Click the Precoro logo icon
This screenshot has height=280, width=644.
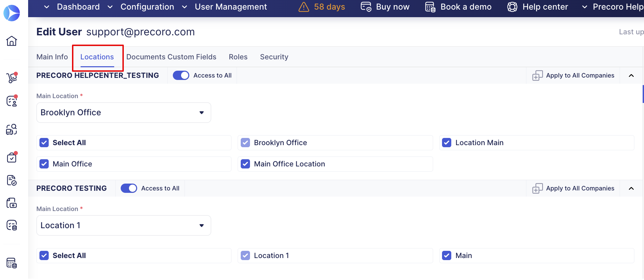point(12,13)
